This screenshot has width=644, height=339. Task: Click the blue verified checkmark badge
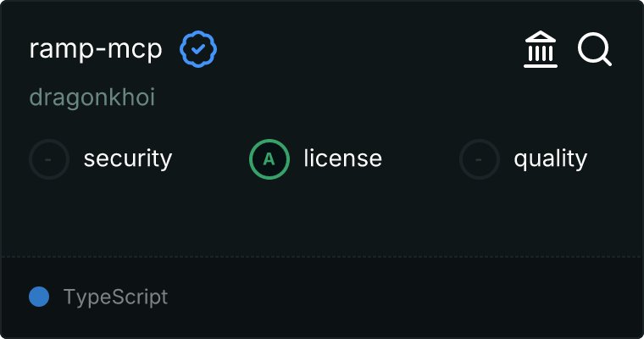(198, 50)
